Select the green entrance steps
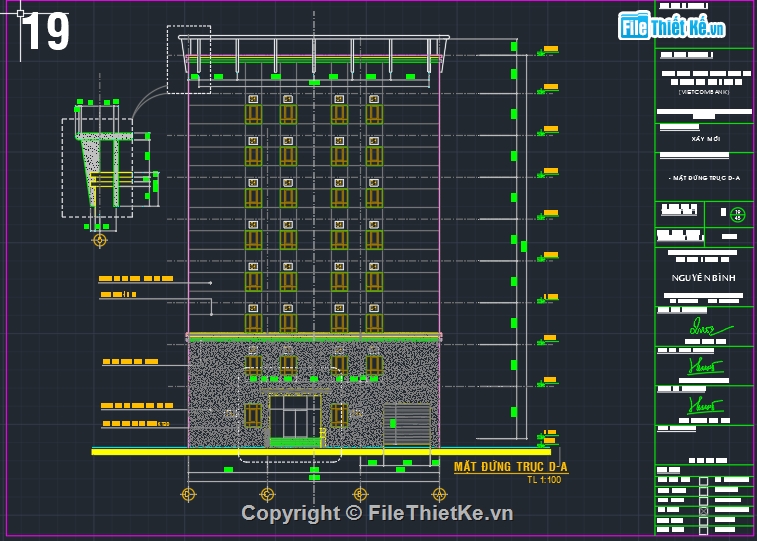Image resolution: width=757 pixels, height=541 pixels. [x=295, y=442]
